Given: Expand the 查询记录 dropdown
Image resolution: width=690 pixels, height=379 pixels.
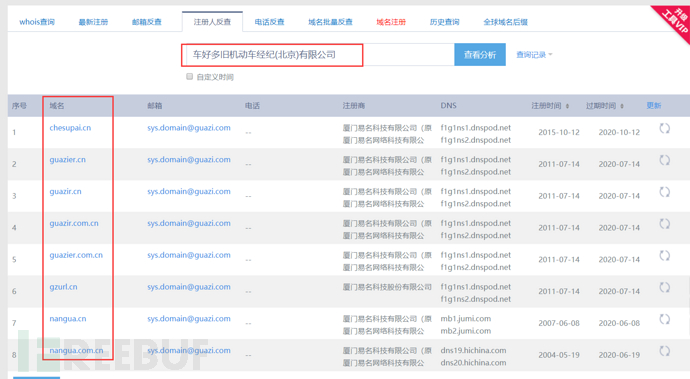Looking at the screenshot, I should point(534,55).
